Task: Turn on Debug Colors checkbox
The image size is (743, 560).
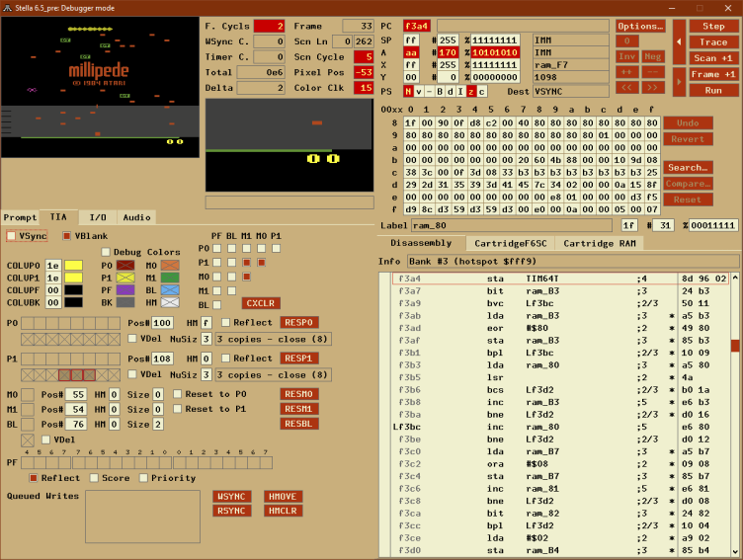Action: 105,252
